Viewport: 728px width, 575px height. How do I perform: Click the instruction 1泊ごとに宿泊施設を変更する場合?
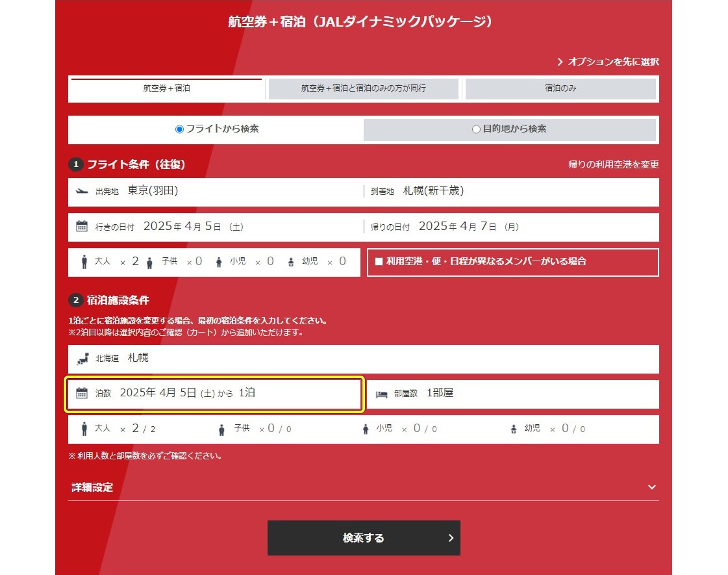point(198,321)
